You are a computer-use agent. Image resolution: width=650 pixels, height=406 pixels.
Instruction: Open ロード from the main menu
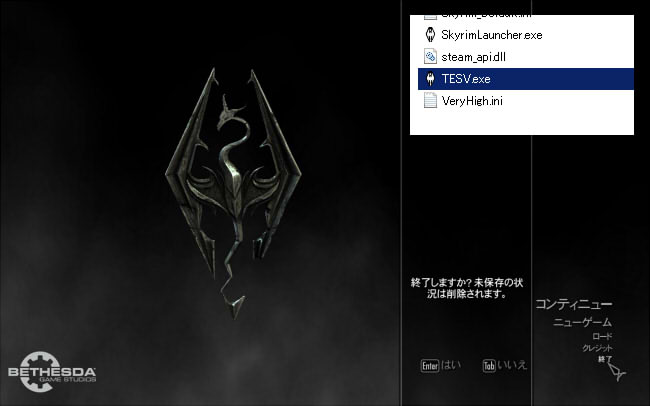pos(602,336)
